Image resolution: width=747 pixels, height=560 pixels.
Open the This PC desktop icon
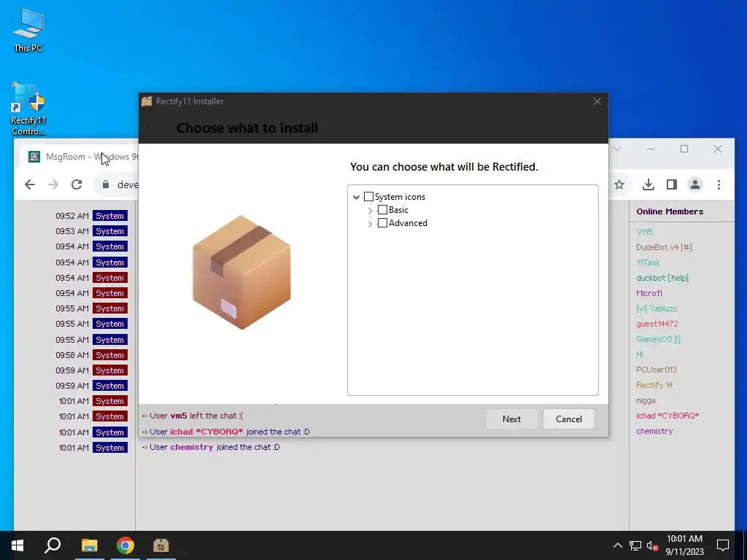click(28, 29)
